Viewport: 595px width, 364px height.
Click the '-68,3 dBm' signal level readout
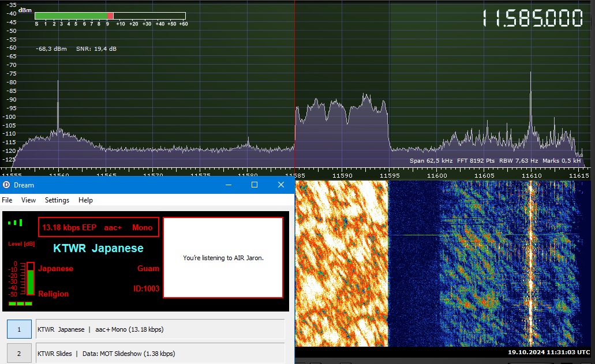[x=51, y=49]
